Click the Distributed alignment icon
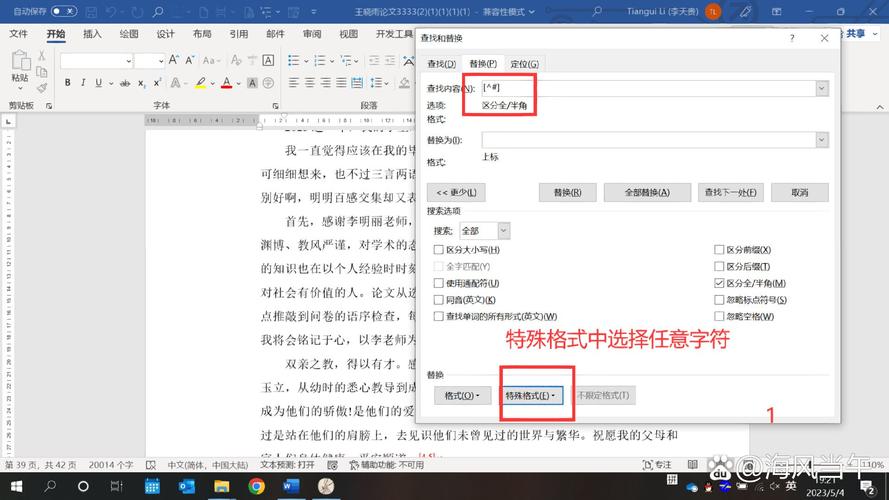The width and height of the screenshot is (889, 500). pos(357,83)
